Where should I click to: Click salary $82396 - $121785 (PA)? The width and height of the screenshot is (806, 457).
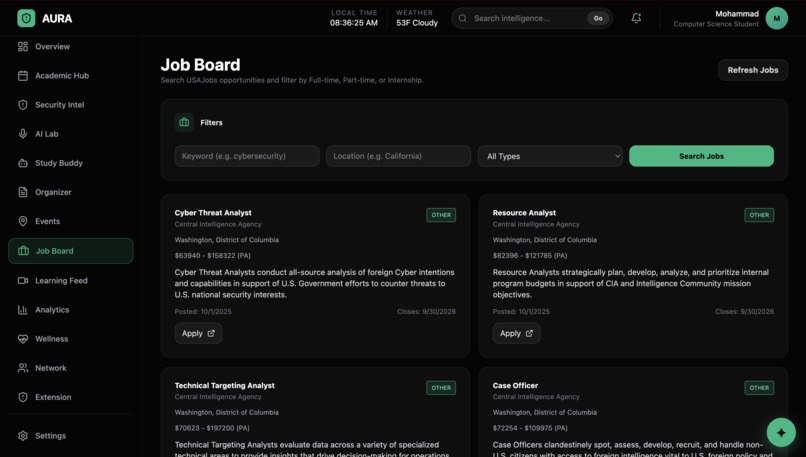point(530,255)
